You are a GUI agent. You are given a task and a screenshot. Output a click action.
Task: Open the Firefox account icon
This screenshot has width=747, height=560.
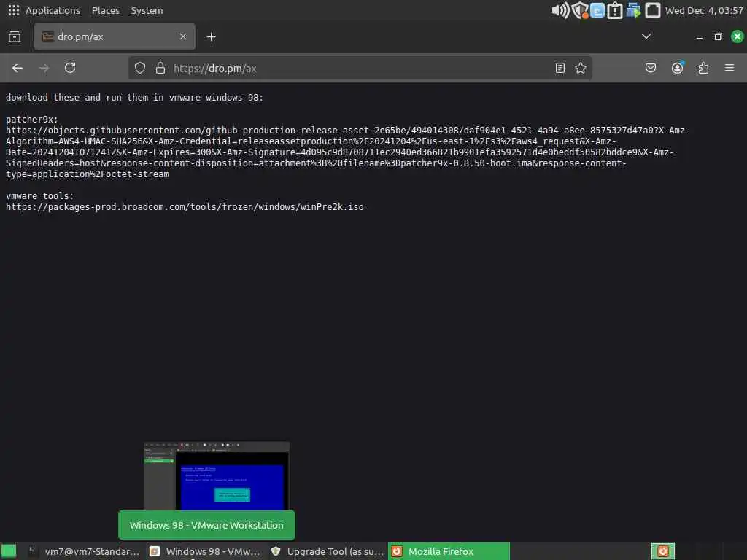tap(678, 68)
